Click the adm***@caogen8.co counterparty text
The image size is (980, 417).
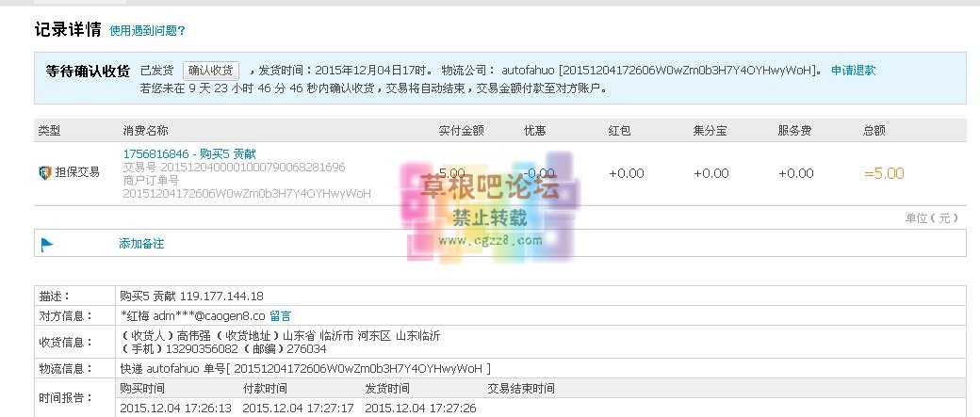(209, 316)
